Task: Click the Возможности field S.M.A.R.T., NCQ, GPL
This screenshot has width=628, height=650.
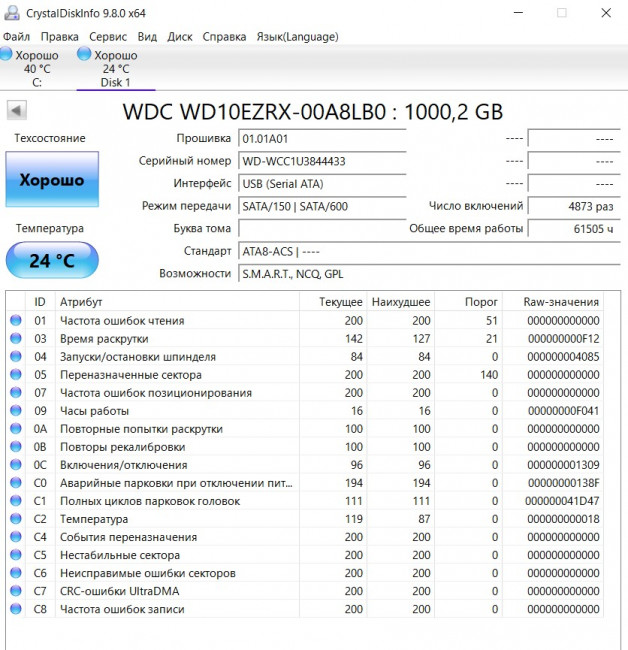Action: click(429, 274)
